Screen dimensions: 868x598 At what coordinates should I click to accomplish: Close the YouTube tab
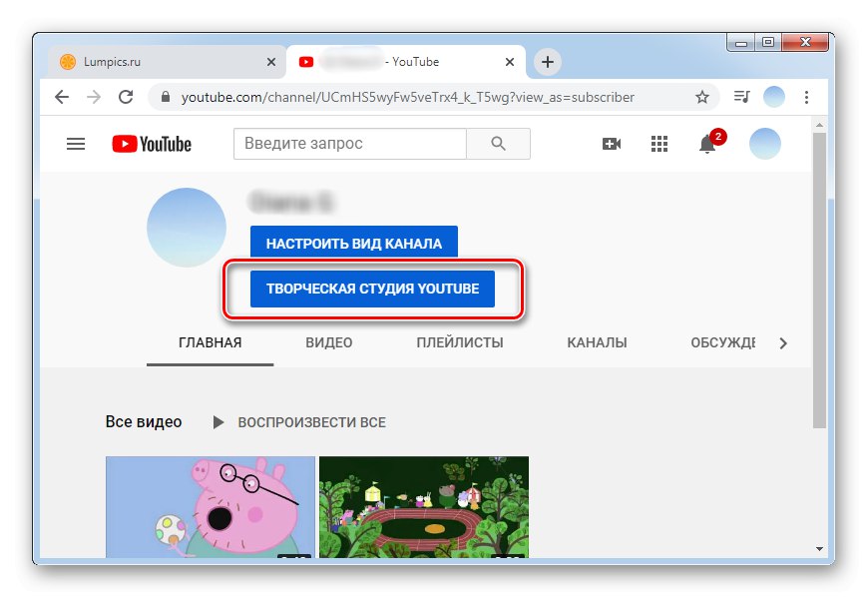(510, 62)
